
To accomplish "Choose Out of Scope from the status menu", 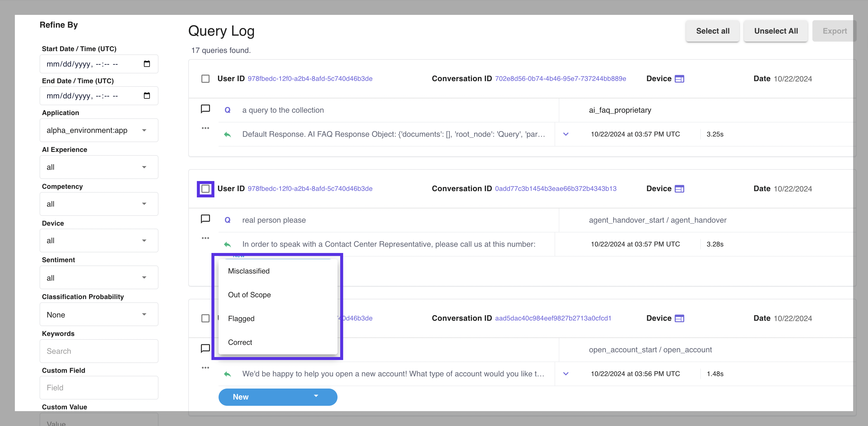I will [278, 295].
